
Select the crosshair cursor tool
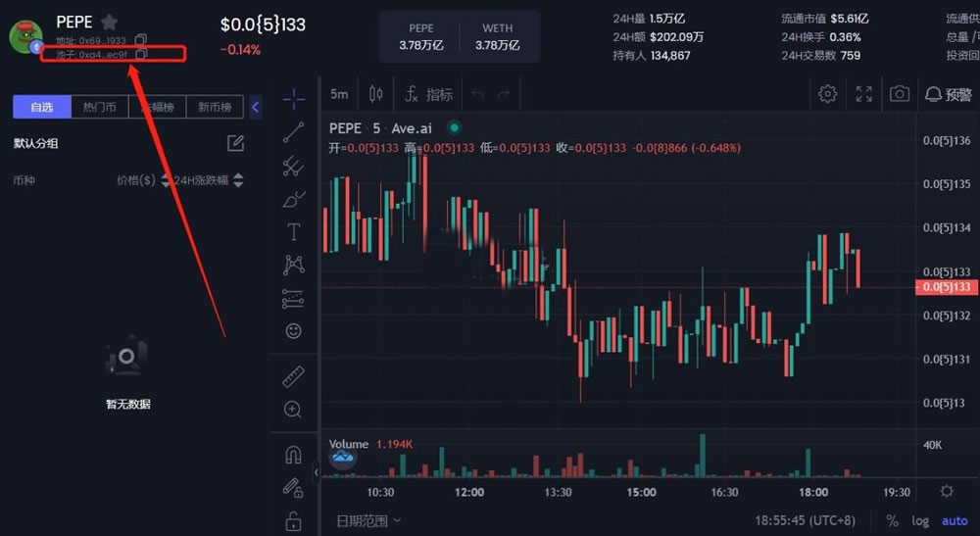(x=293, y=99)
